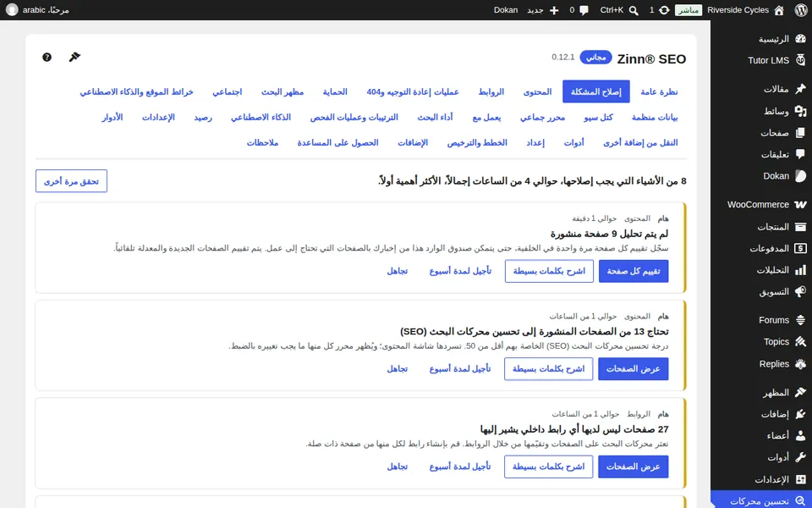Open the Riverside Cycles home icon
812x508 pixels.
(779, 10)
